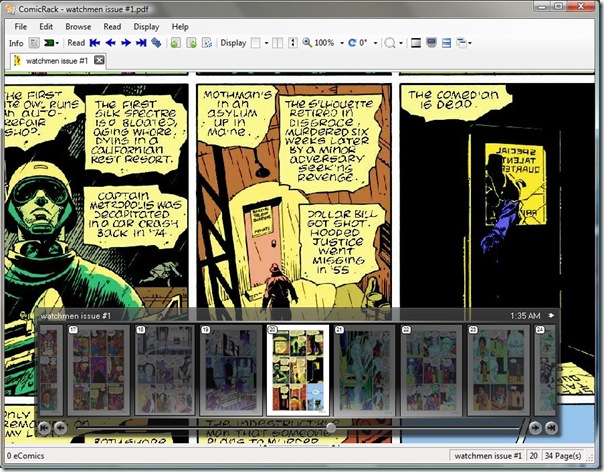Image resolution: width=604 pixels, height=472 pixels.
Task: Click 34 Page(s) in status bar
Action: pyautogui.click(x=563, y=456)
